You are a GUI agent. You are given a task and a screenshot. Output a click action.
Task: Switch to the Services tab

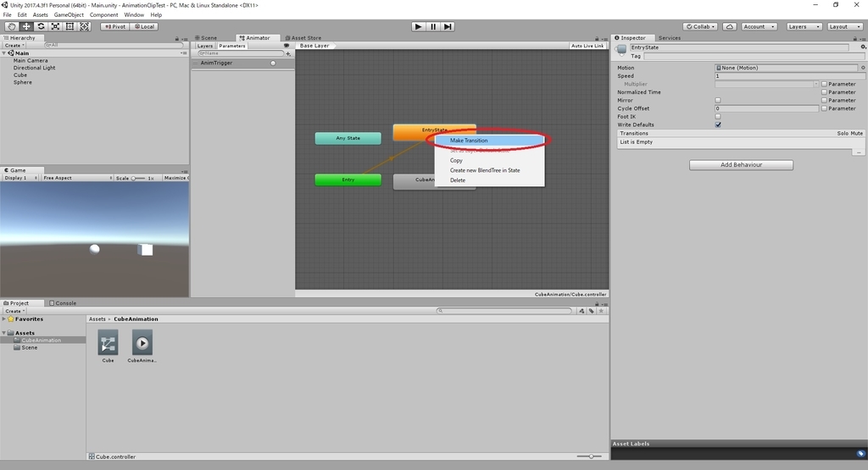[x=670, y=38]
